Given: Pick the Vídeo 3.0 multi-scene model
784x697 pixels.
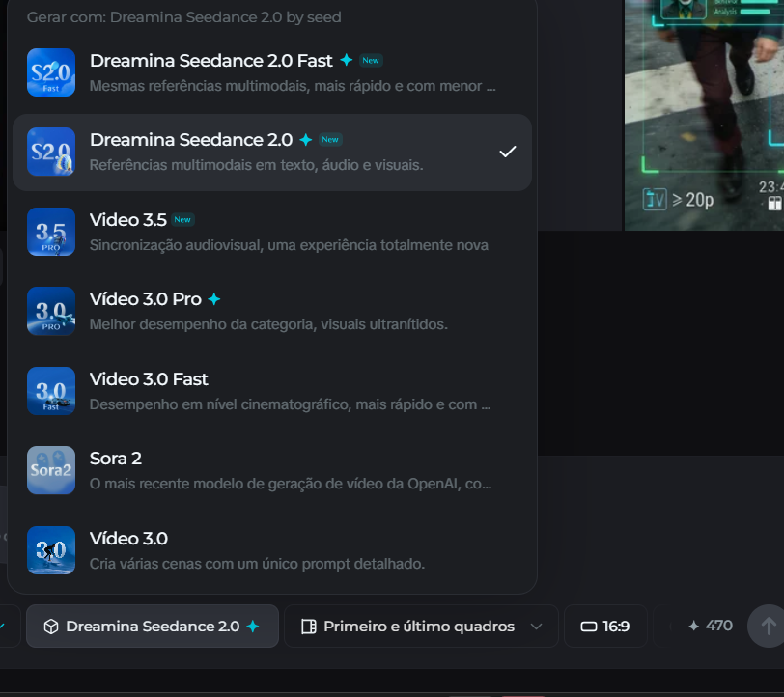Looking at the screenshot, I should click(272, 550).
